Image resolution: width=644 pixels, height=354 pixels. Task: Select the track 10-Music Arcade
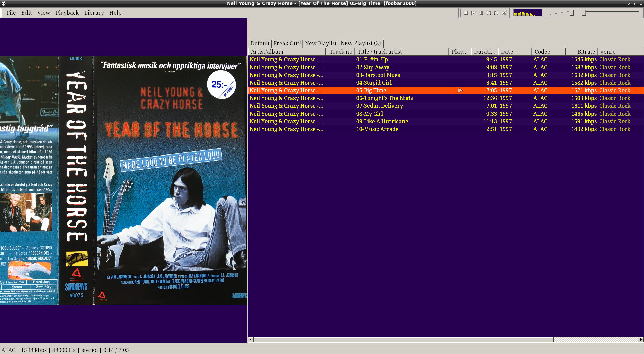tap(446, 129)
